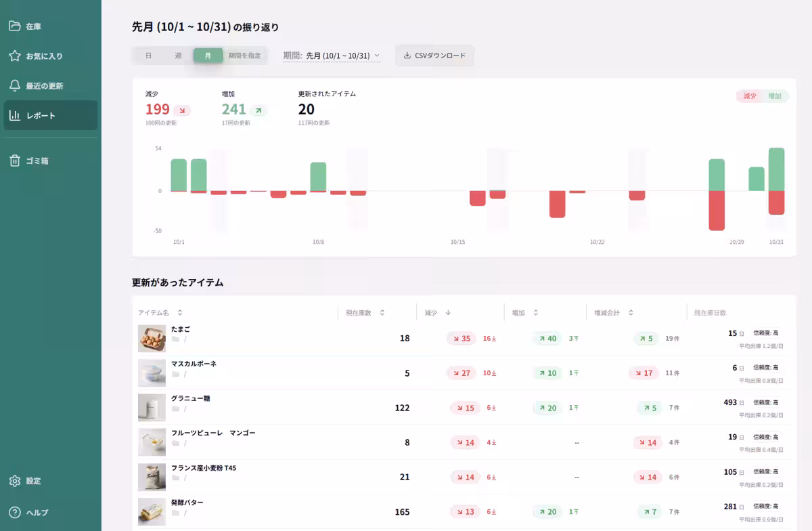Expand the 期間 先月 dropdown

point(332,56)
